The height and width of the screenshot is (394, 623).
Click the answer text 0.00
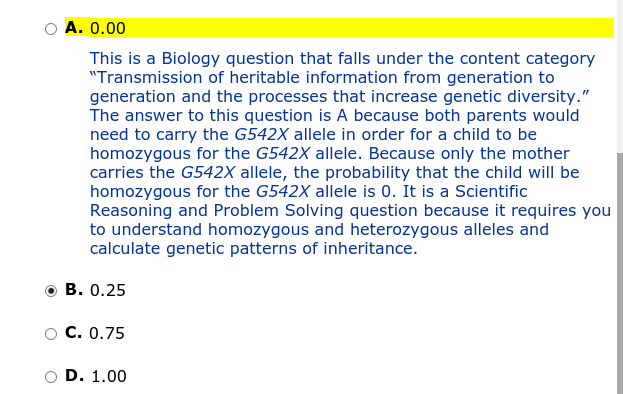(108, 29)
